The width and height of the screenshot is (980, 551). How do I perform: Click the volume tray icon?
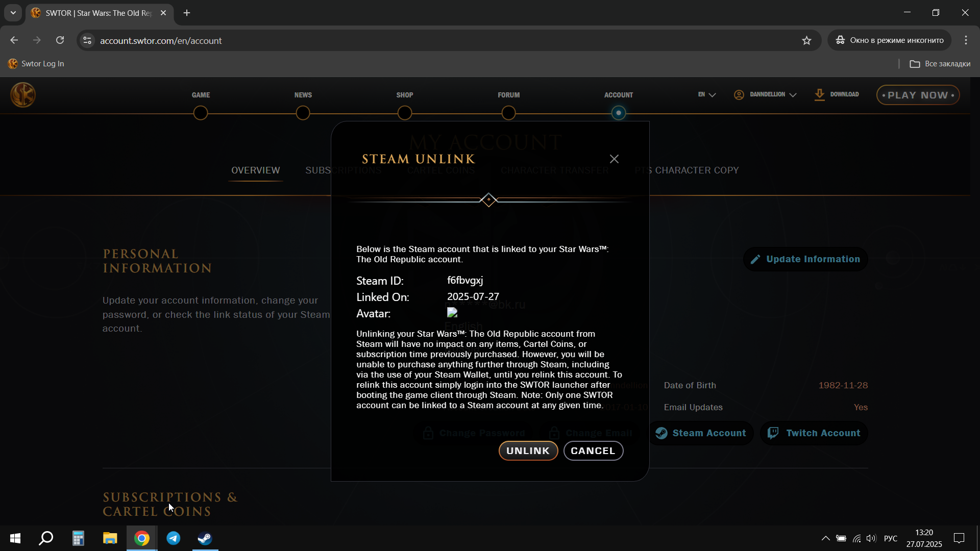pyautogui.click(x=871, y=538)
